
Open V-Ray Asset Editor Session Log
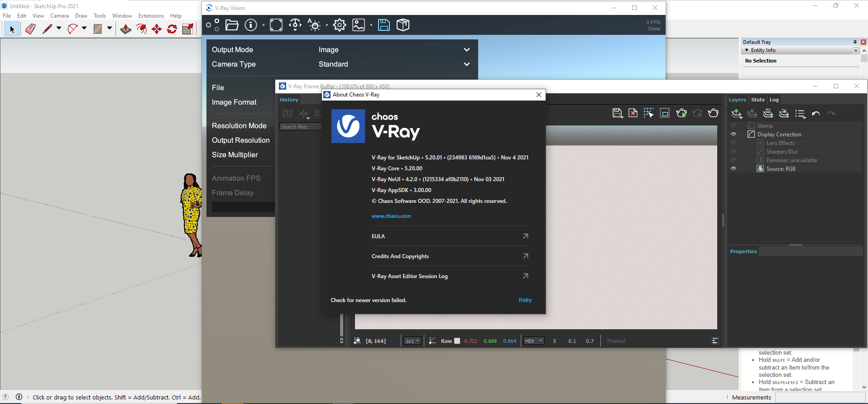click(x=450, y=276)
